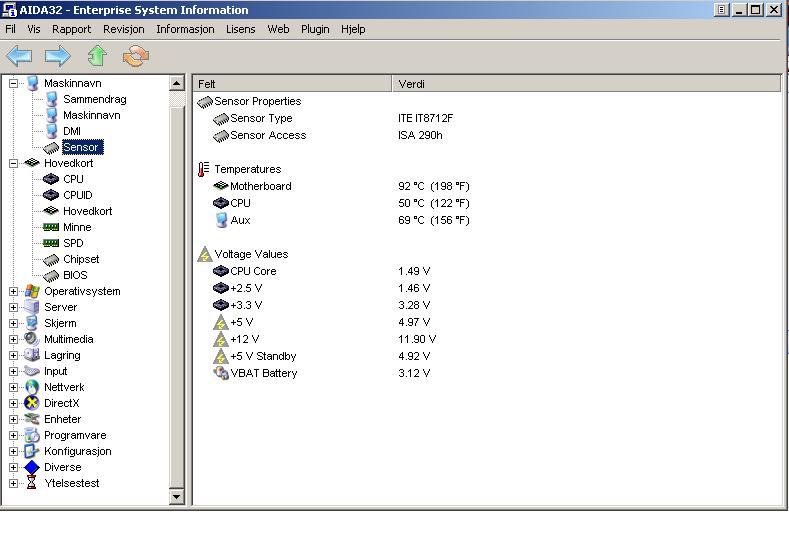
Task: Click the Lagring drive icon
Action: (x=32, y=355)
